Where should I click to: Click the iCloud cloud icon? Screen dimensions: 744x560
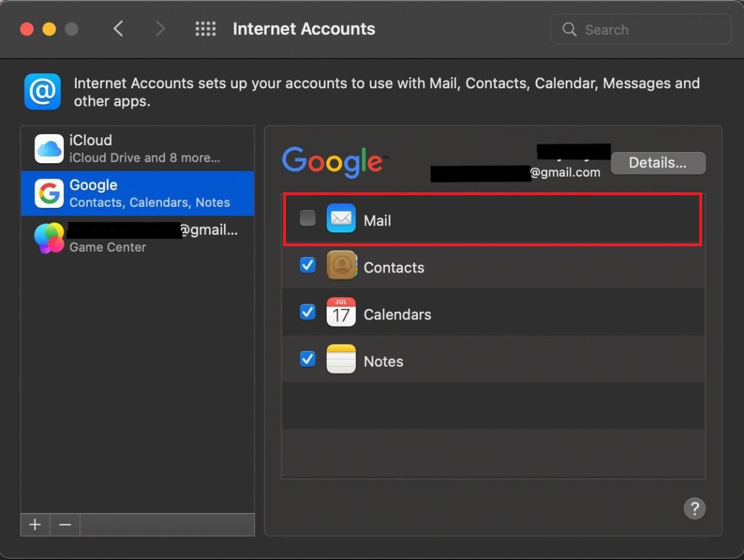pyautogui.click(x=49, y=149)
